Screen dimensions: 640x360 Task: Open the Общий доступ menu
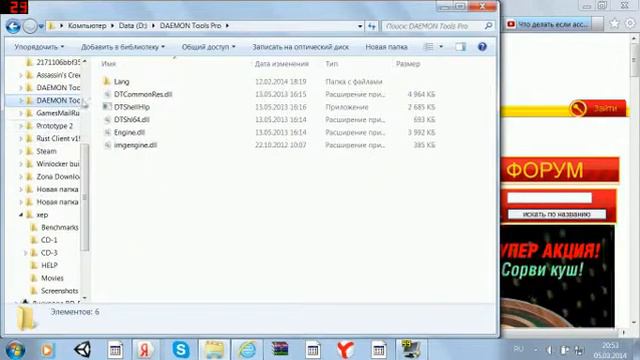coord(209,47)
